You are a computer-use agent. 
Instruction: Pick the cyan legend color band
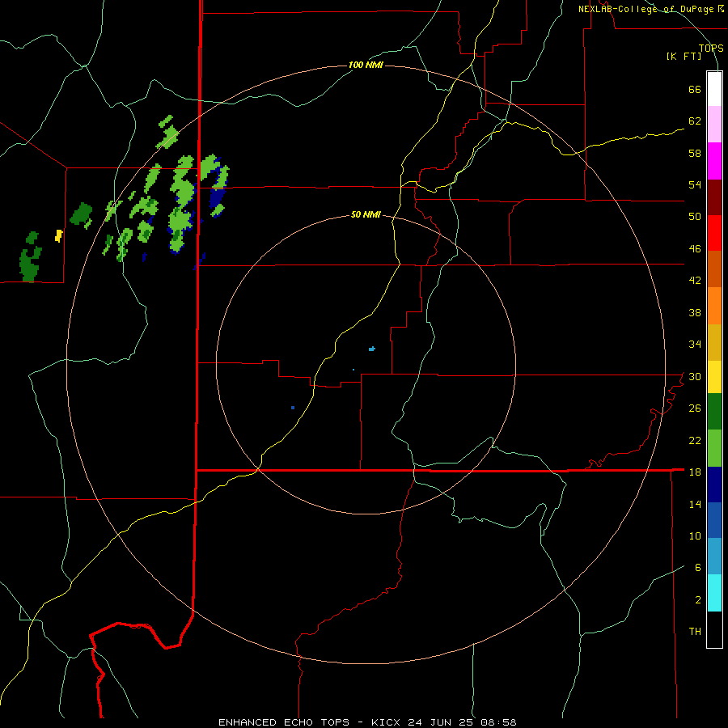[714, 593]
